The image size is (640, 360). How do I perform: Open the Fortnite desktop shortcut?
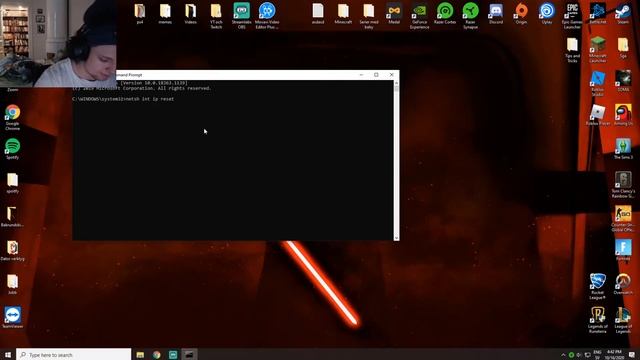pyautogui.click(x=623, y=250)
